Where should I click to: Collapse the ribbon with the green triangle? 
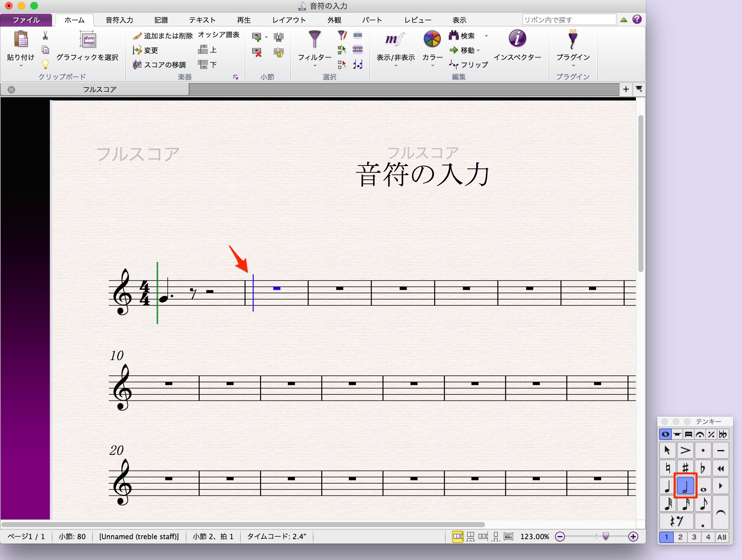623,20
